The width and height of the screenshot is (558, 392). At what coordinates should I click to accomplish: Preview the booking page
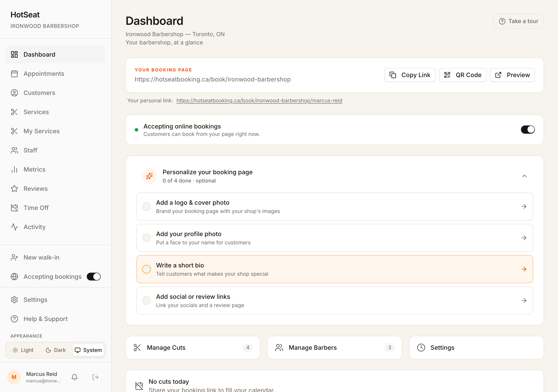click(x=512, y=75)
